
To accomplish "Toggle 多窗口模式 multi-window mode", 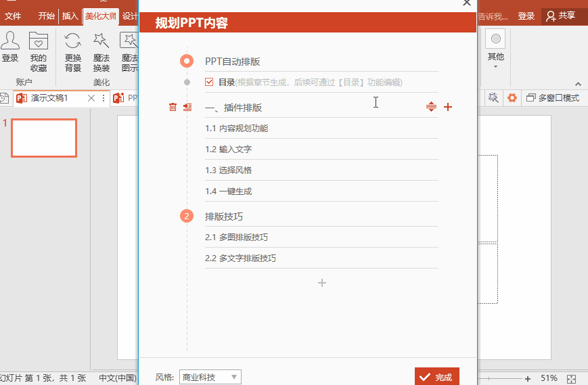I will coord(553,98).
